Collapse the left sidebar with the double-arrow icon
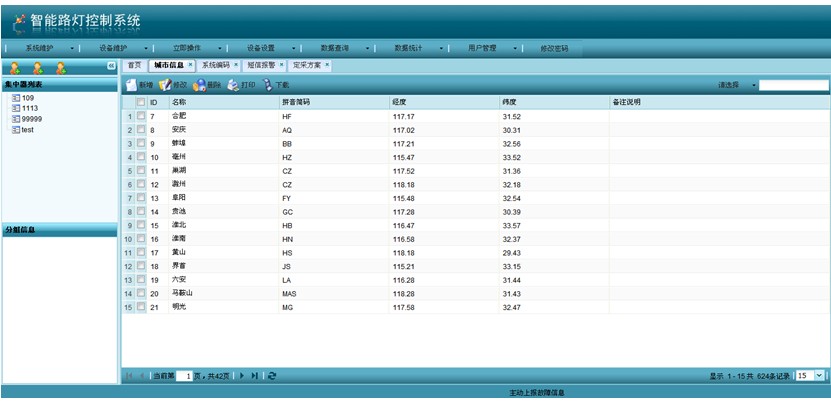 pyautogui.click(x=112, y=66)
